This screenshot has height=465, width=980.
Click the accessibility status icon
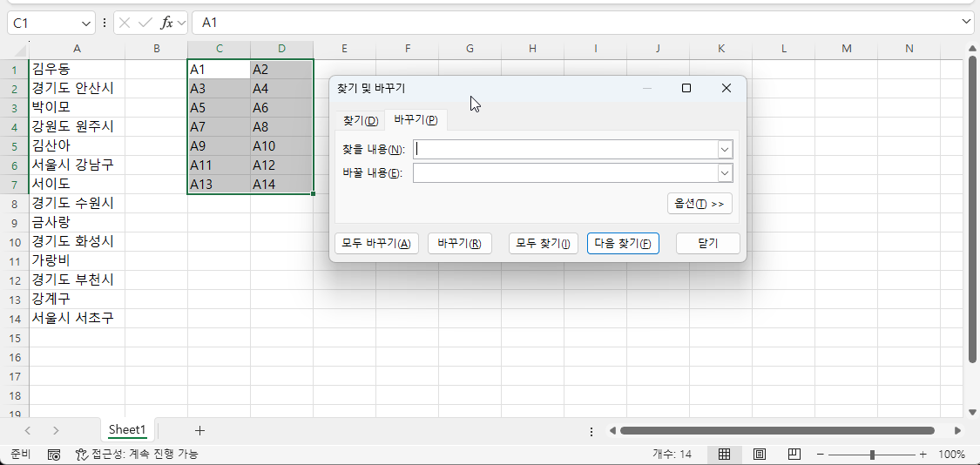[x=81, y=455]
